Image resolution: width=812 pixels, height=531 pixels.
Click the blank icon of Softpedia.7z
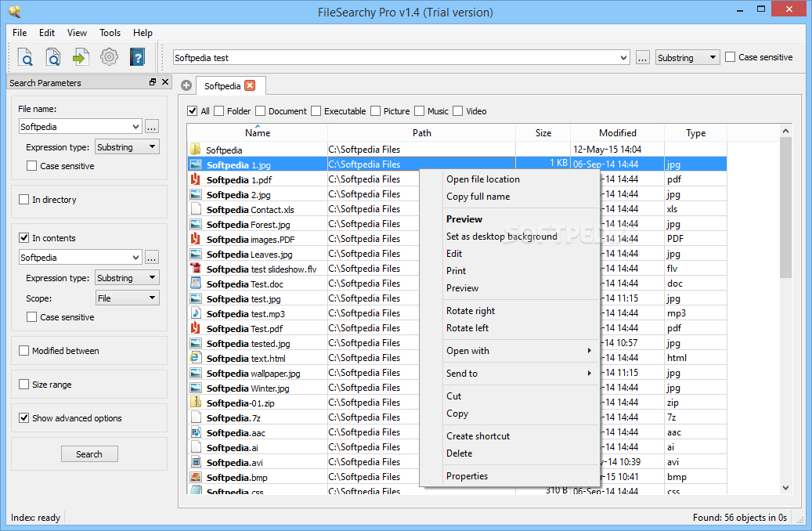(x=196, y=417)
